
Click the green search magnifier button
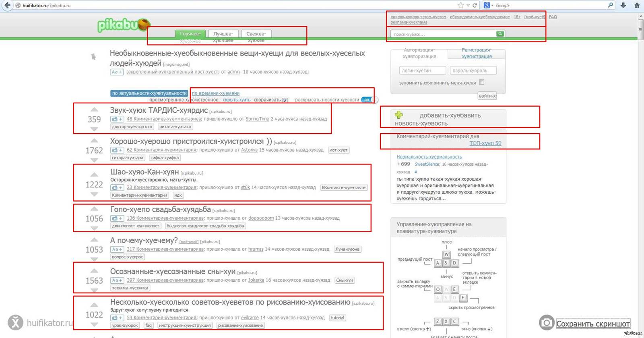(500, 34)
